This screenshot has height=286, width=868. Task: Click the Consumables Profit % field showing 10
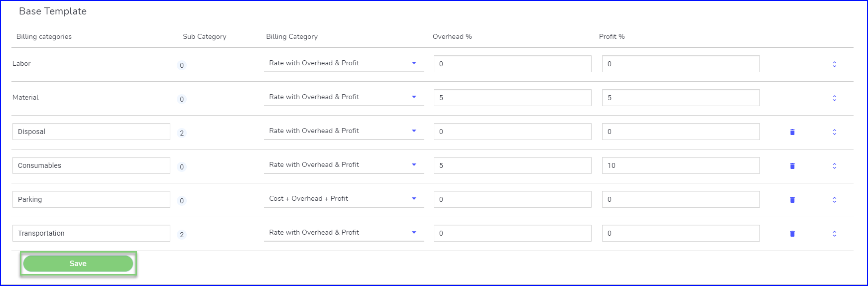tap(681, 165)
